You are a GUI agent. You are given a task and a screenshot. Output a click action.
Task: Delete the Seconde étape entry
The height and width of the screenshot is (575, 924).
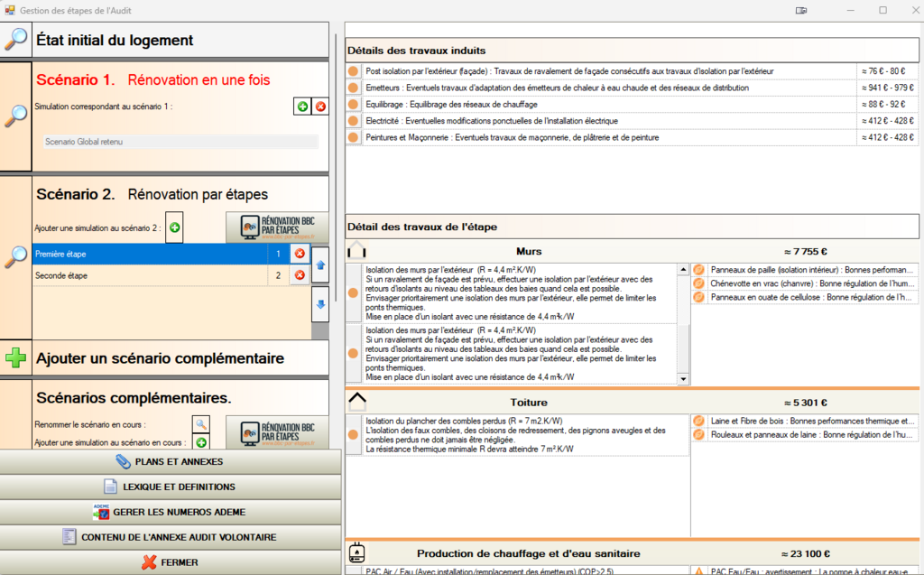[300, 275]
